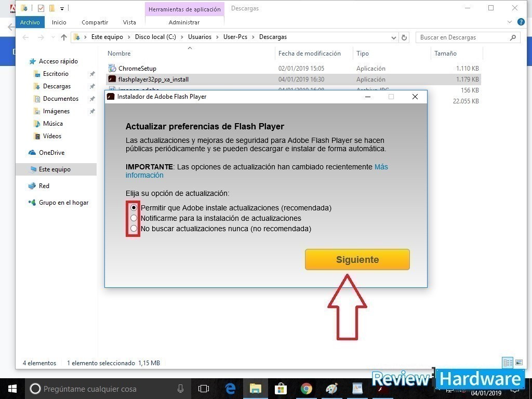Image resolution: width=532 pixels, height=399 pixels.
Task: Switch to the Compartir ribbon tab
Action: 95,22
